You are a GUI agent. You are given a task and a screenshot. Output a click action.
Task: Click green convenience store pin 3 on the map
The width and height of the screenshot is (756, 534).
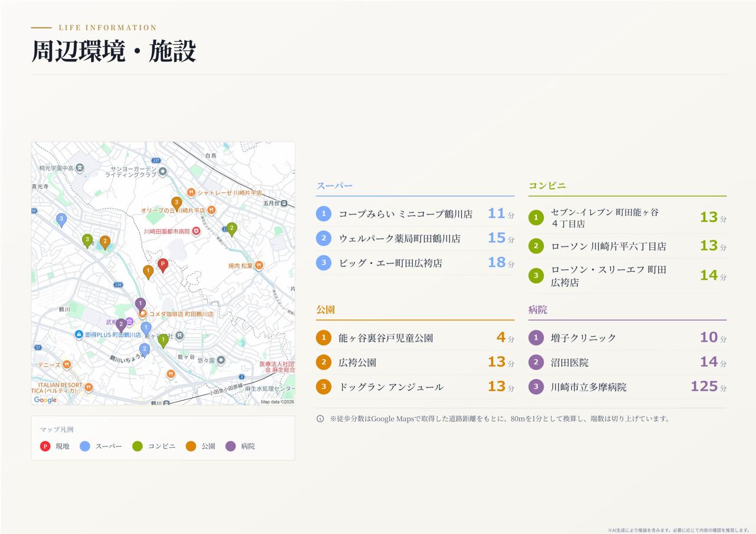[87, 240]
